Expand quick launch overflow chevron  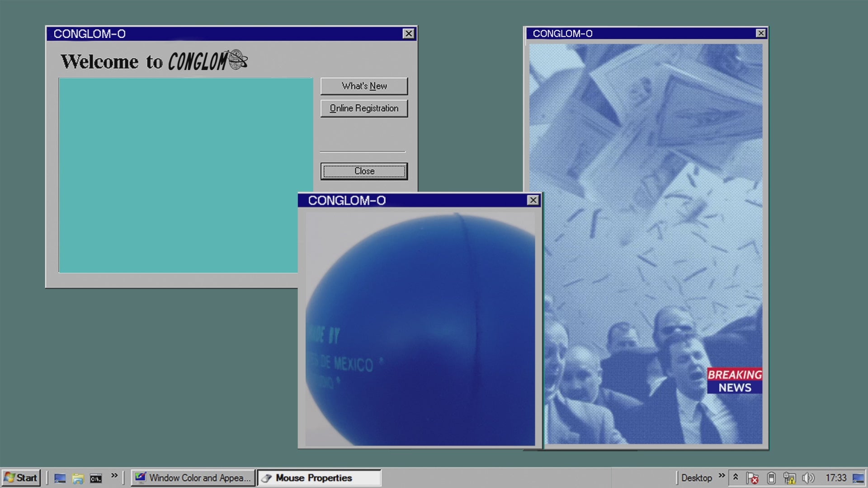click(x=114, y=475)
